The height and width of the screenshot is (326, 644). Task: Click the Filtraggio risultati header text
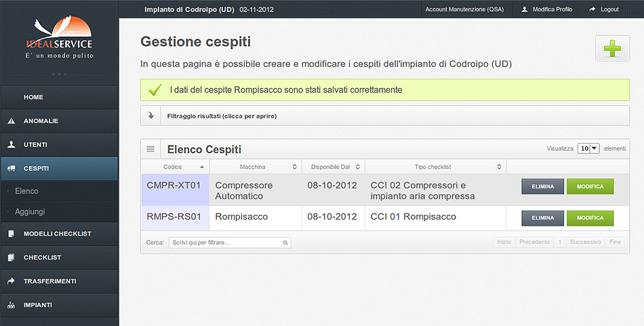222,116
